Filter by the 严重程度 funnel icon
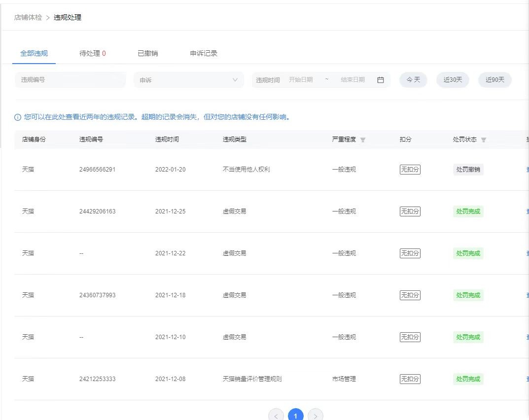 (363, 140)
